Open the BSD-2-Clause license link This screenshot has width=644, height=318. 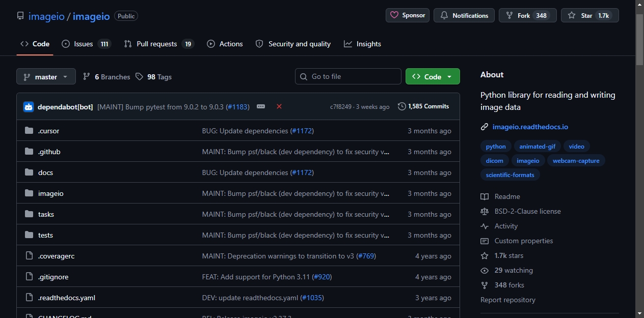[x=528, y=211]
